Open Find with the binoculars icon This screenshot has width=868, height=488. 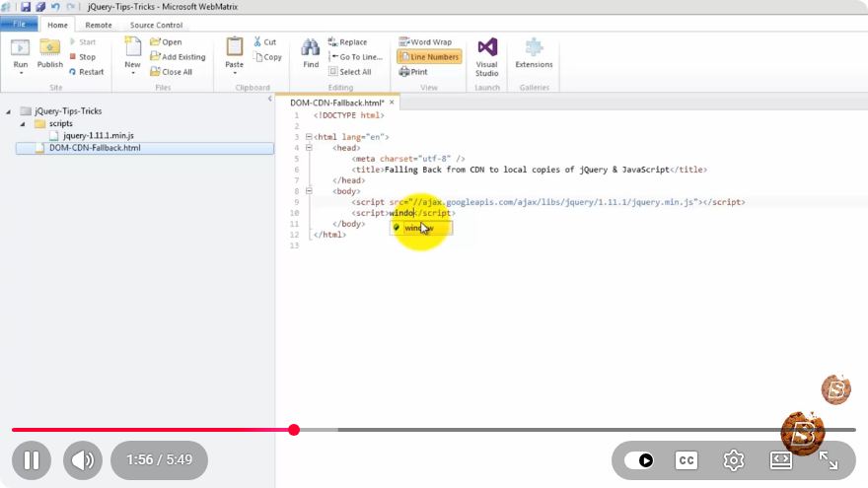click(311, 48)
